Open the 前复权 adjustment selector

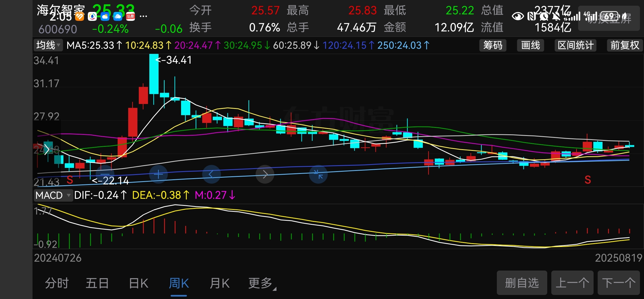(x=625, y=45)
